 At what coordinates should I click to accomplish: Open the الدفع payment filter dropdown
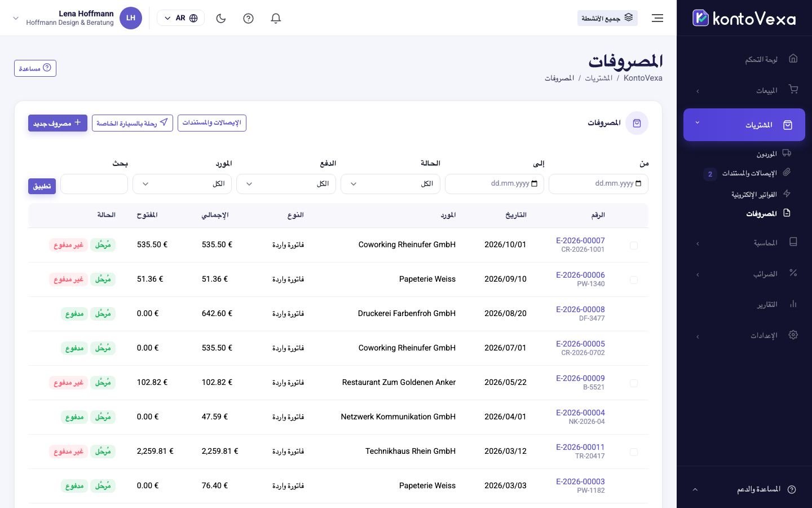(286, 184)
